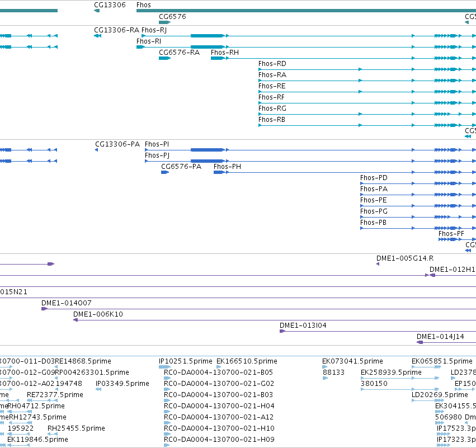476x448 pixels.
Task: Click the EK073041.5prime EST label
Action: click(352, 361)
